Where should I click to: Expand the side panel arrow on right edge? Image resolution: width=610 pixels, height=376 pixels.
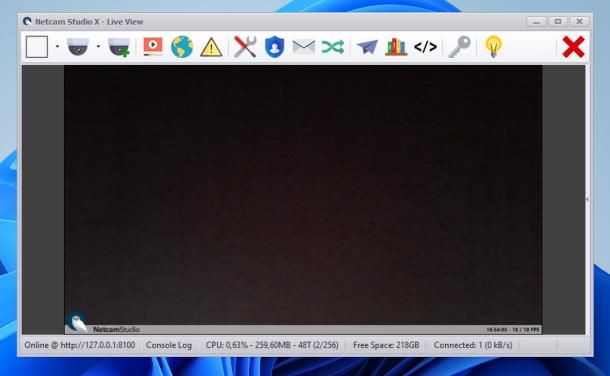point(587,199)
